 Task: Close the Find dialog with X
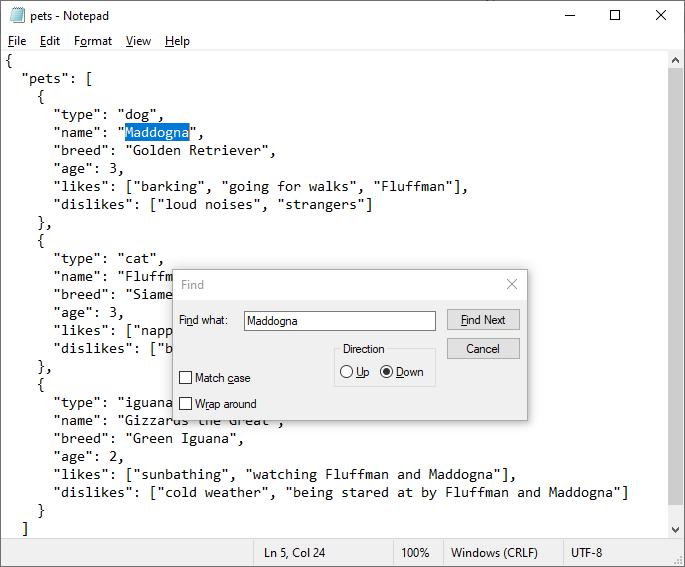512,284
